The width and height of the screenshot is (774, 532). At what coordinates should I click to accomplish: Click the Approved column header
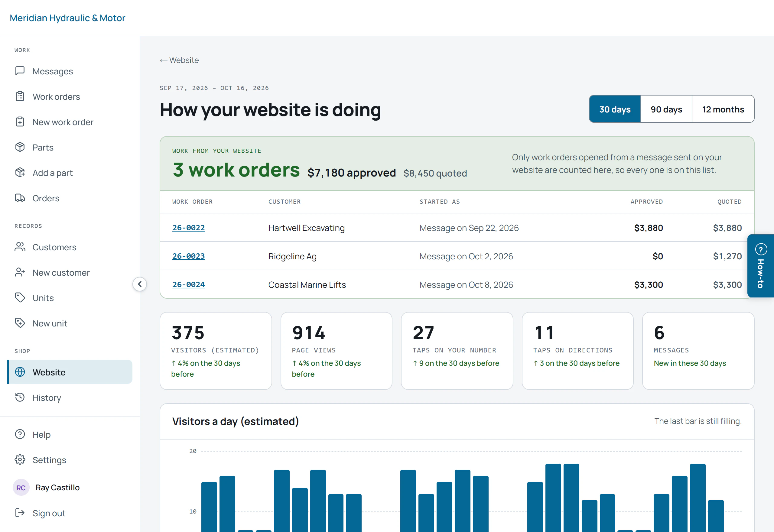tap(647, 202)
